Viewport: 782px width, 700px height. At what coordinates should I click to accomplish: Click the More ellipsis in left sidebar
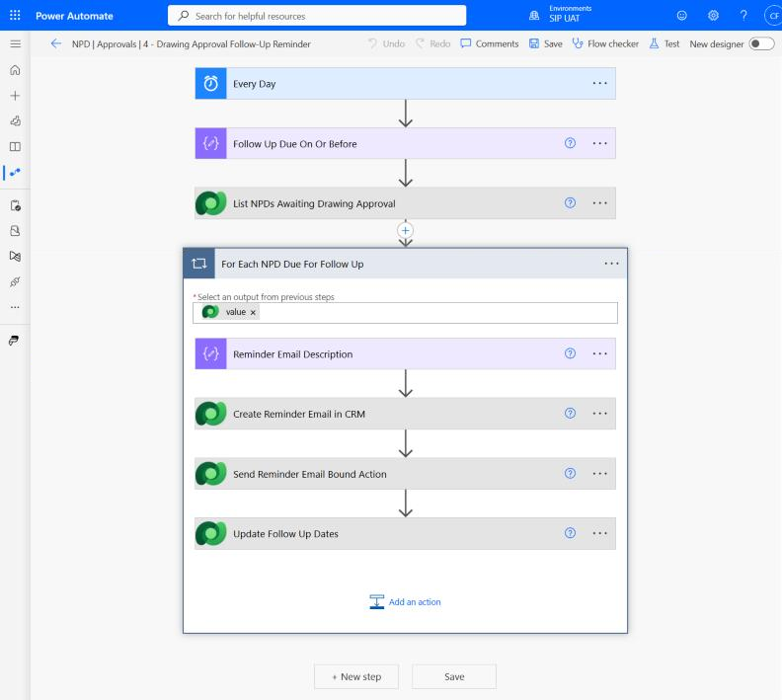[16, 307]
